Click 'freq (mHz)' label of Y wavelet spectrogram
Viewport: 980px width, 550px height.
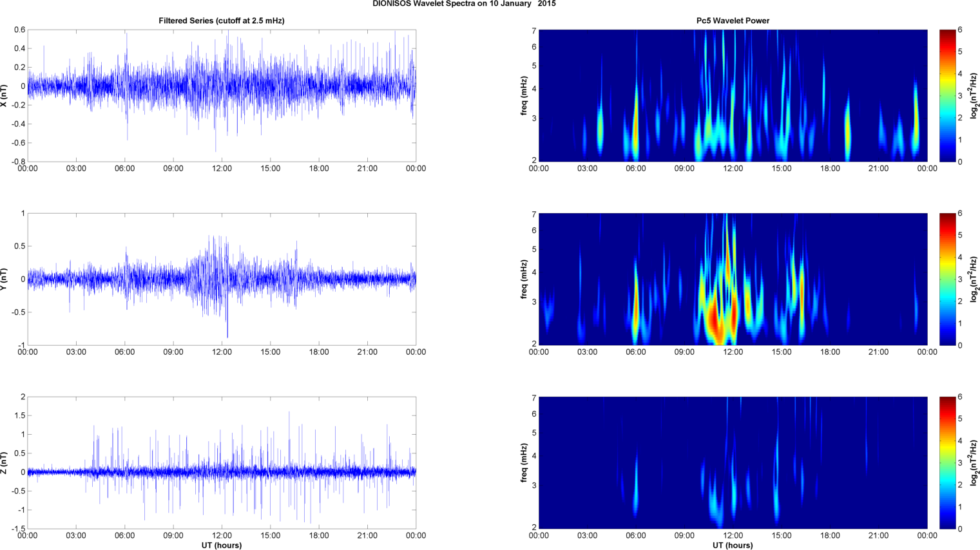(x=524, y=279)
